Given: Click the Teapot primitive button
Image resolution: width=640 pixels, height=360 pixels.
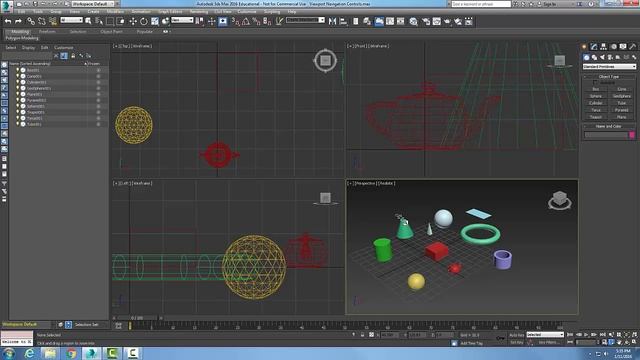Looking at the screenshot, I should point(596,117).
